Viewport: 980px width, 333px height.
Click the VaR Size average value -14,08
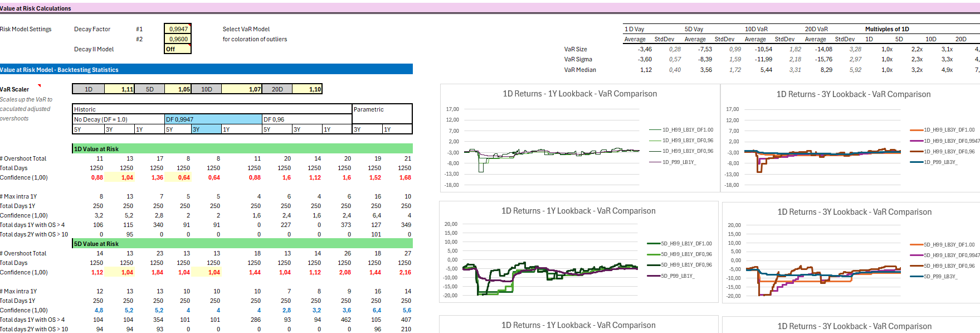click(x=823, y=49)
